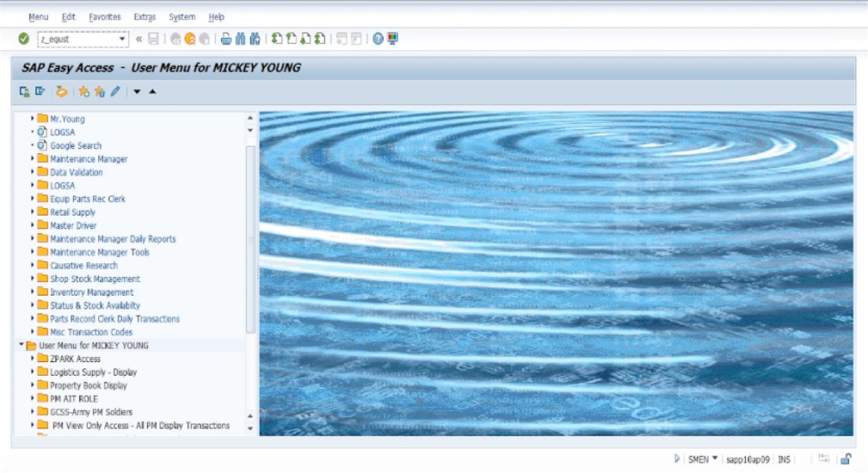Select the Misc Transaction Codes folder
Image resolution: width=868 pixels, height=473 pixels.
click(x=91, y=332)
